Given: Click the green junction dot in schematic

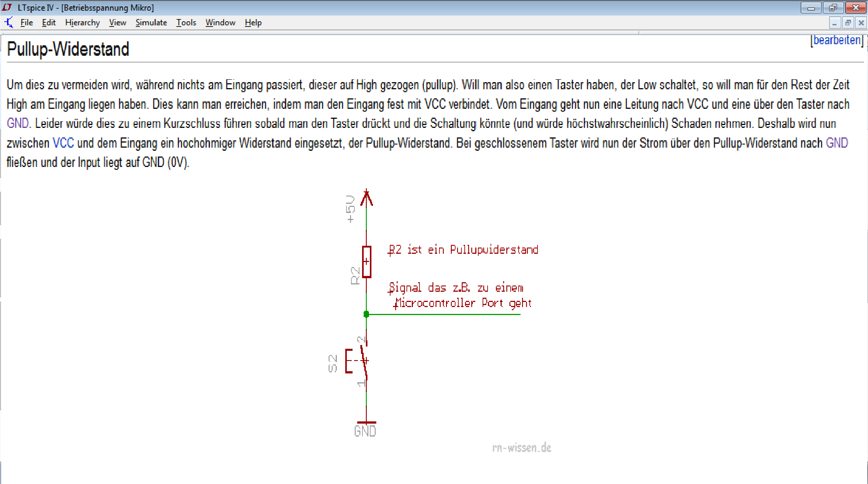Looking at the screenshot, I should (x=366, y=314).
